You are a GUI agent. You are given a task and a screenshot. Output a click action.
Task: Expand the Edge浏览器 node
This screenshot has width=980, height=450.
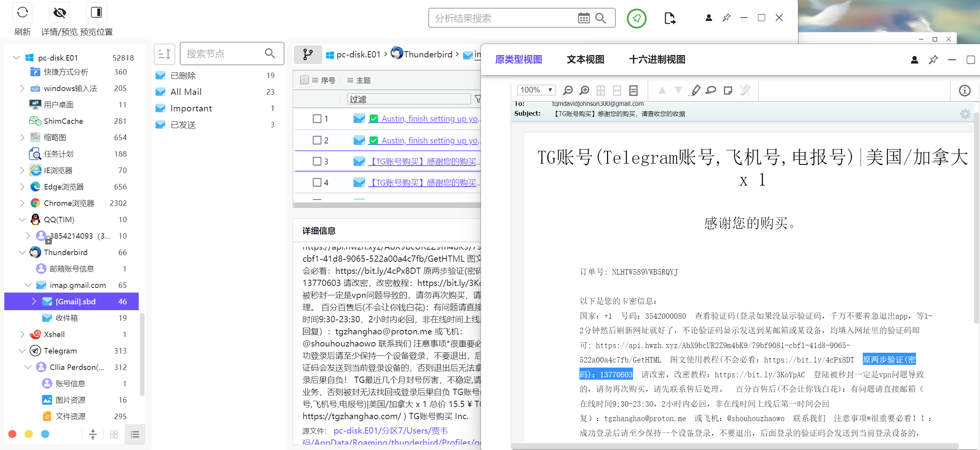tap(22, 186)
